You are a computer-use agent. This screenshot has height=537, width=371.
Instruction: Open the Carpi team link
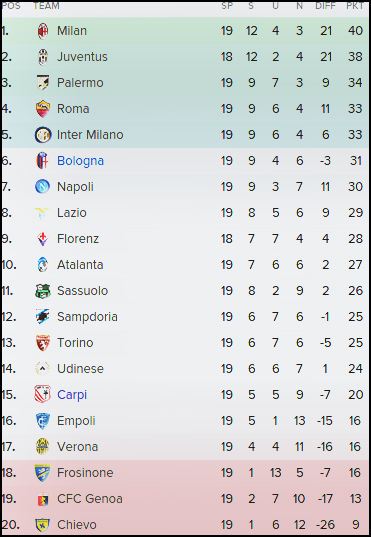[x=72, y=395]
